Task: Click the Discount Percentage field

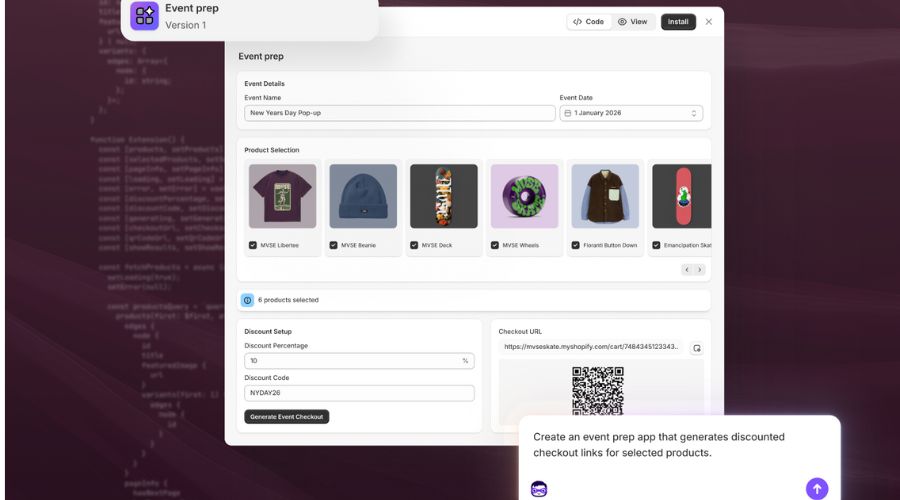Action: pyautogui.click(x=359, y=361)
